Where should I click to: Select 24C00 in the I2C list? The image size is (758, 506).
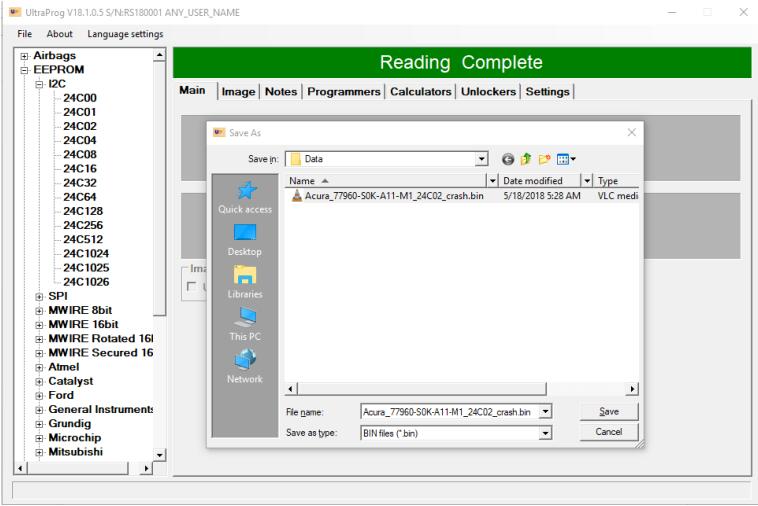[80, 98]
